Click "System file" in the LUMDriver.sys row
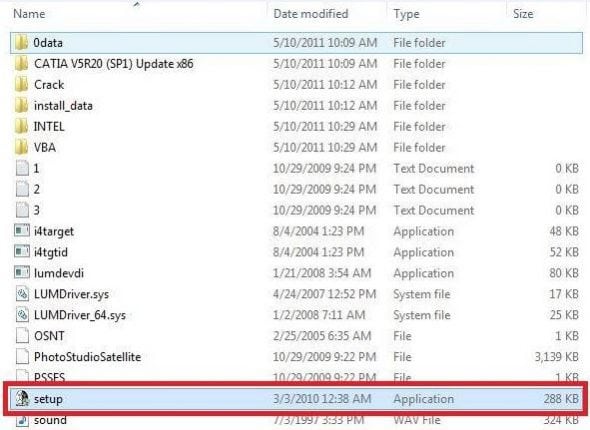590x430 pixels. coord(422,295)
